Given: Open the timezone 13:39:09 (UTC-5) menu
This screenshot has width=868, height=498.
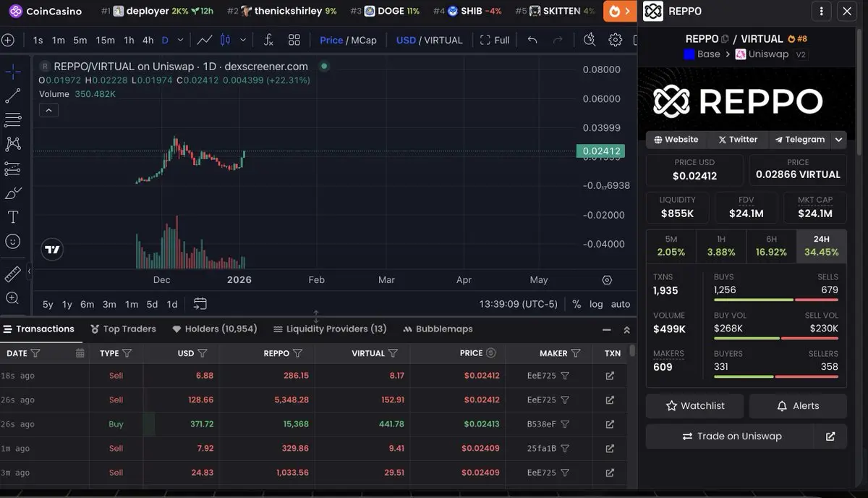Looking at the screenshot, I should 518,304.
